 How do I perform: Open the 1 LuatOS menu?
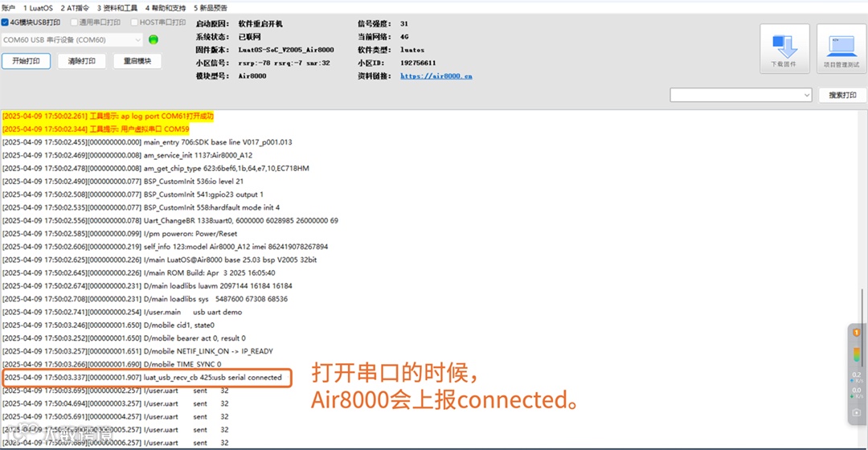[x=39, y=8]
